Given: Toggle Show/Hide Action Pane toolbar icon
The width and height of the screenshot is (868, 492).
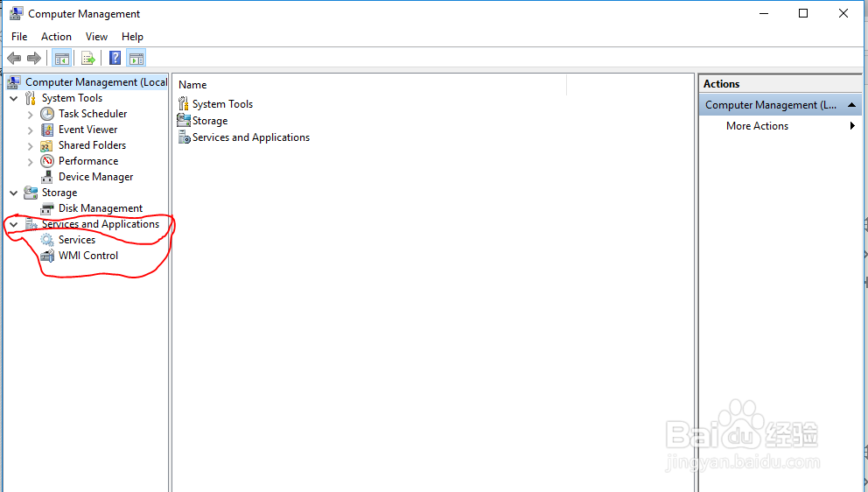Looking at the screenshot, I should click(x=136, y=58).
